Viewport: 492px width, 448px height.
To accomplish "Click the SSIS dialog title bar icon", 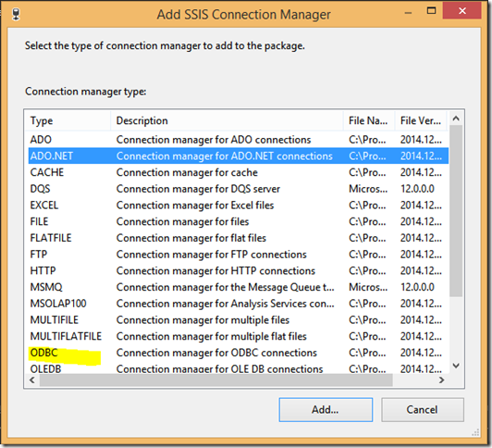I will [16, 15].
